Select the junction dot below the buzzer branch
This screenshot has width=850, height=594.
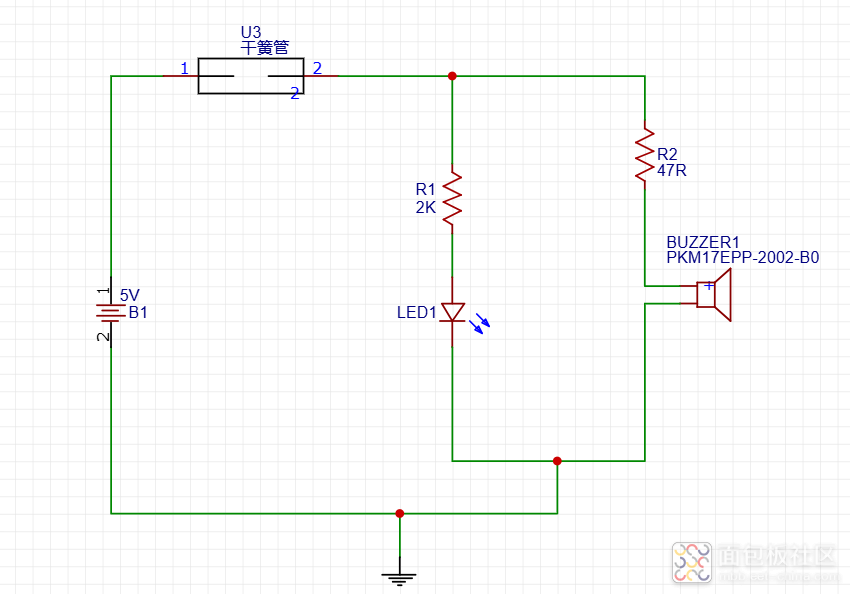(557, 461)
